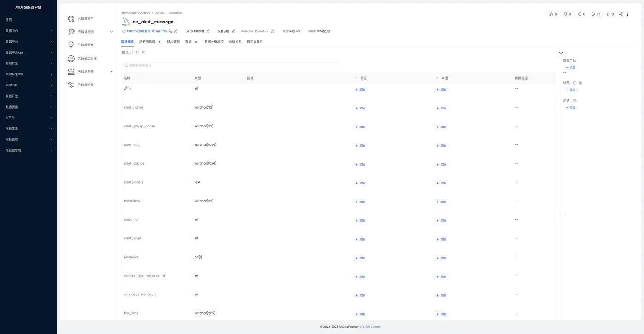Screen dimensions: 644x334
Task: Edit tier pencil beside 没有分级
Action: (233, 31)
